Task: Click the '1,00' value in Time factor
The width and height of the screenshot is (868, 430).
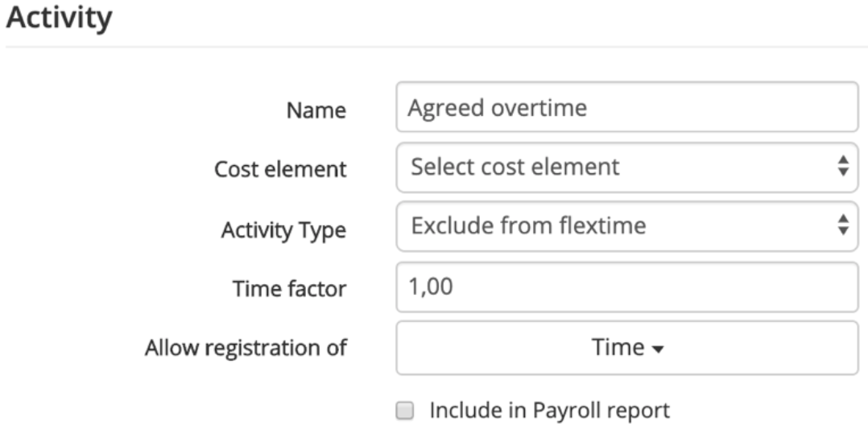Action: coord(431,287)
